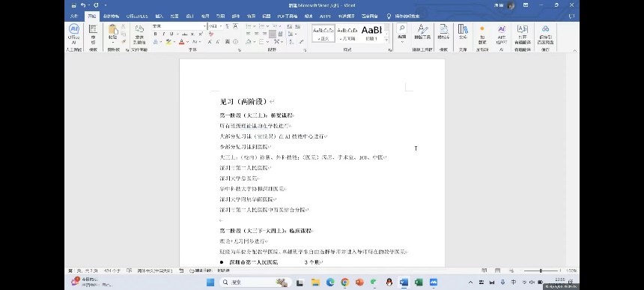Click the Save icon in title bar
The width and height of the screenshot is (644, 290).
click(x=73, y=5)
